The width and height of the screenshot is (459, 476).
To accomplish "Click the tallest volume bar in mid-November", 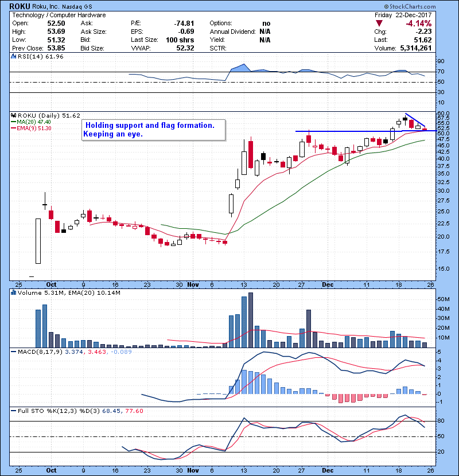I will coord(251,320).
